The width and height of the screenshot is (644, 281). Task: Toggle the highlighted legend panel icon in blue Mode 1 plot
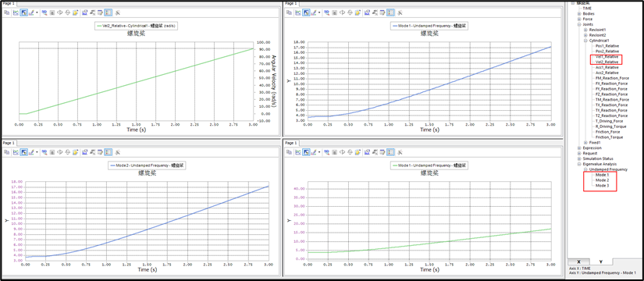coord(390,12)
